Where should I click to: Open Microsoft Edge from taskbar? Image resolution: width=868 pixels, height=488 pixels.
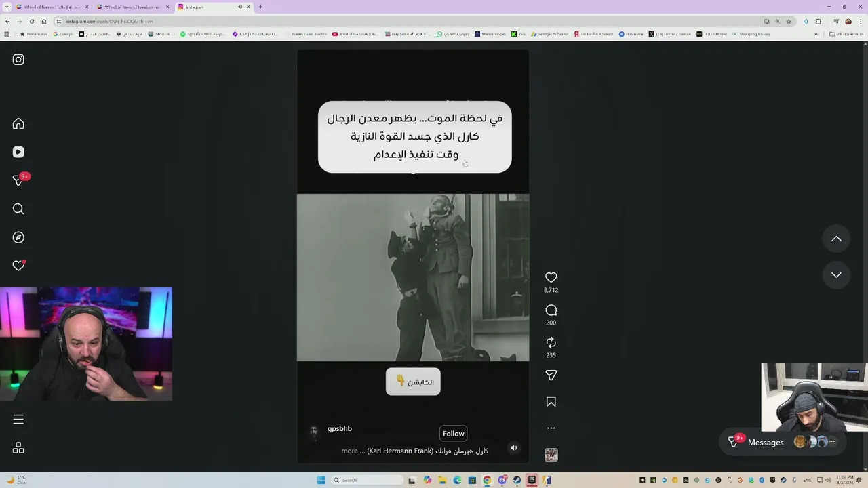(x=457, y=480)
